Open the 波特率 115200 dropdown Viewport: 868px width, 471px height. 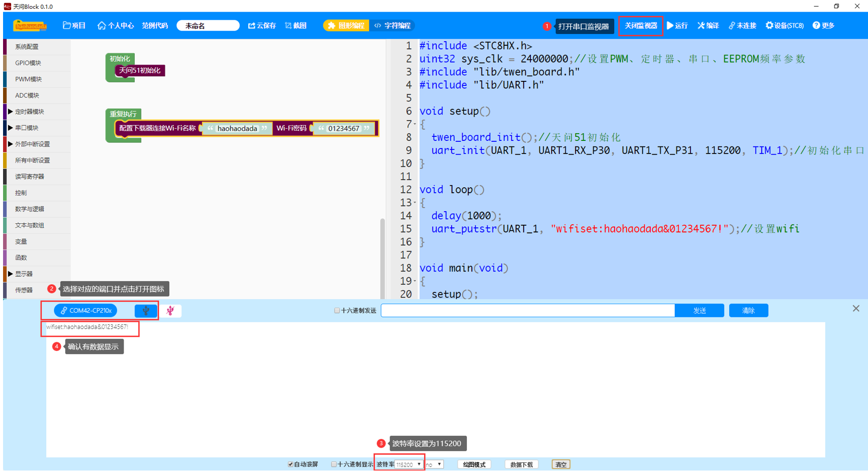click(x=409, y=464)
